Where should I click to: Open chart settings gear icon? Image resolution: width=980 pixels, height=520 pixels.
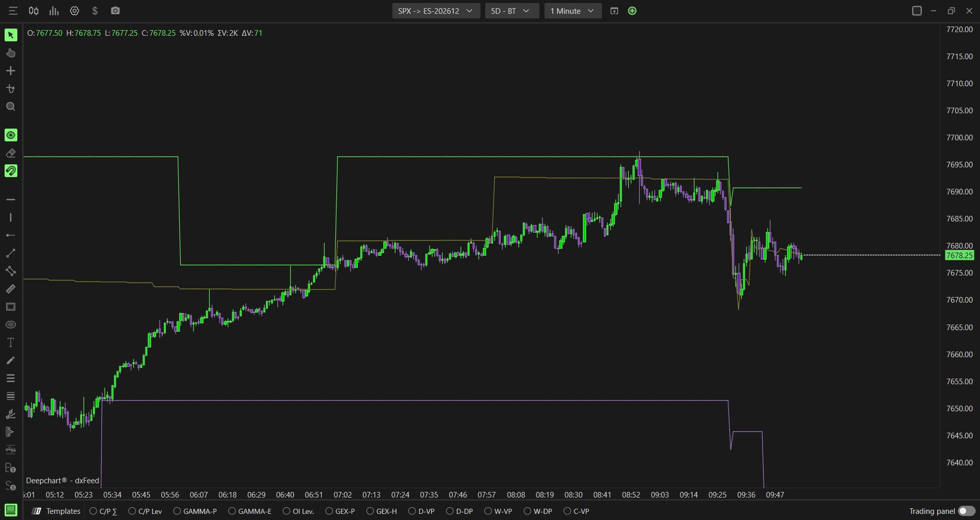(75, 11)
